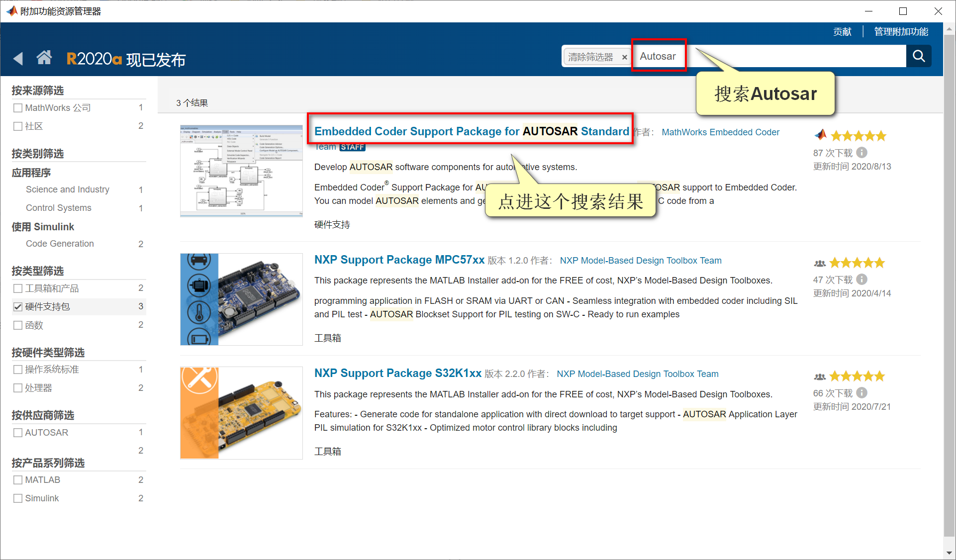The height and width of the screenshot is (560, 956).
Task: Click community icon beside S32K1xx rating
Action: pyautogui.click(x=820, y=376)
